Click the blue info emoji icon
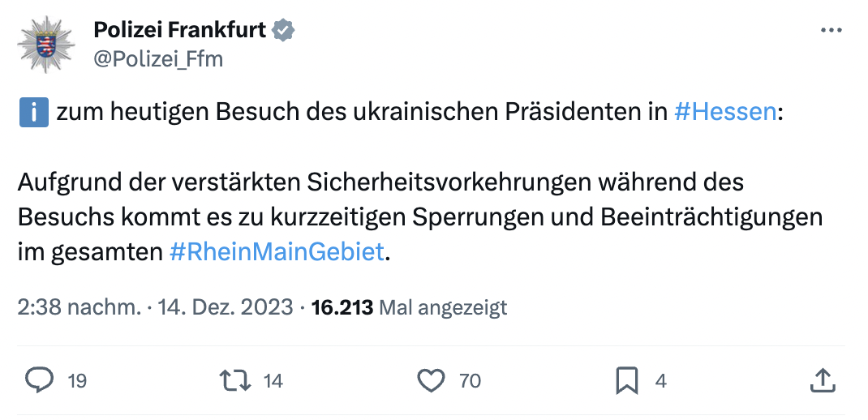The height and width of the screenshot is (420, 868). [x=33, y=111]
